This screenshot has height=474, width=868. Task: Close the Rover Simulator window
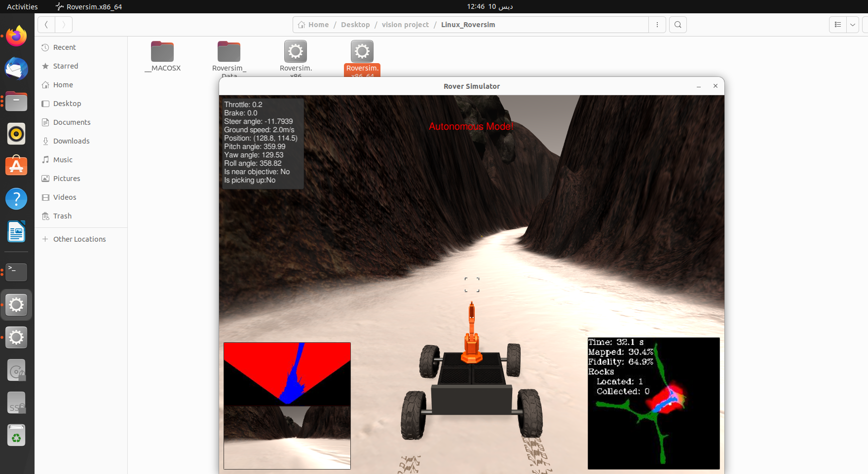coord(716,86)
